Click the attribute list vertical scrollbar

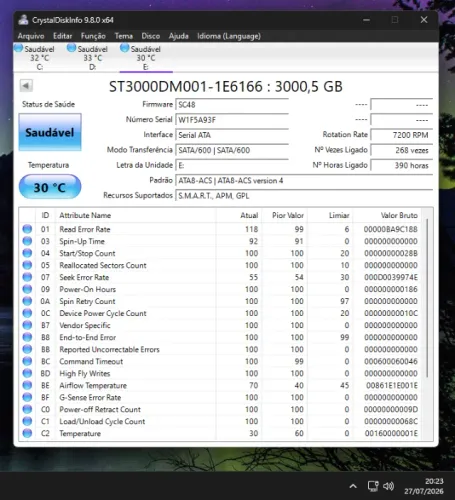click(x=427, y=298)
